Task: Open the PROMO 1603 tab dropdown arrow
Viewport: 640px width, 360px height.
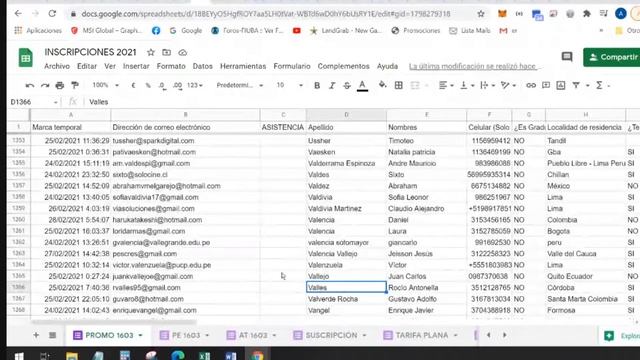Action: click(x=140, y=336)
